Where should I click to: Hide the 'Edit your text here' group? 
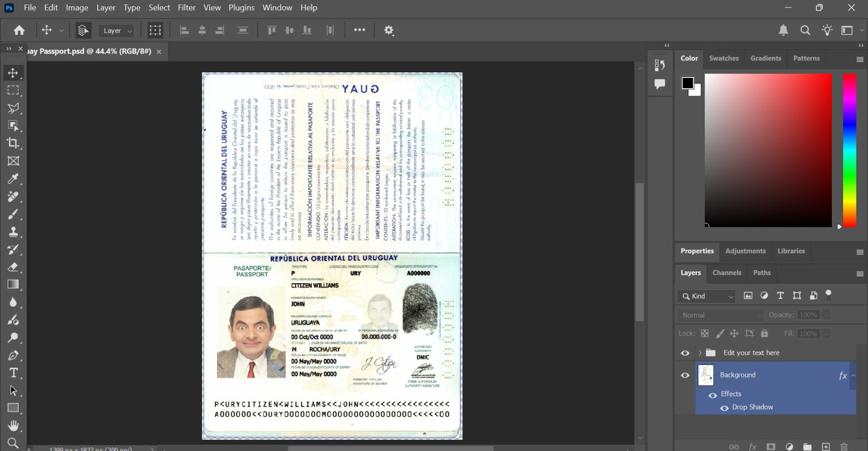(x=685, y=353)
